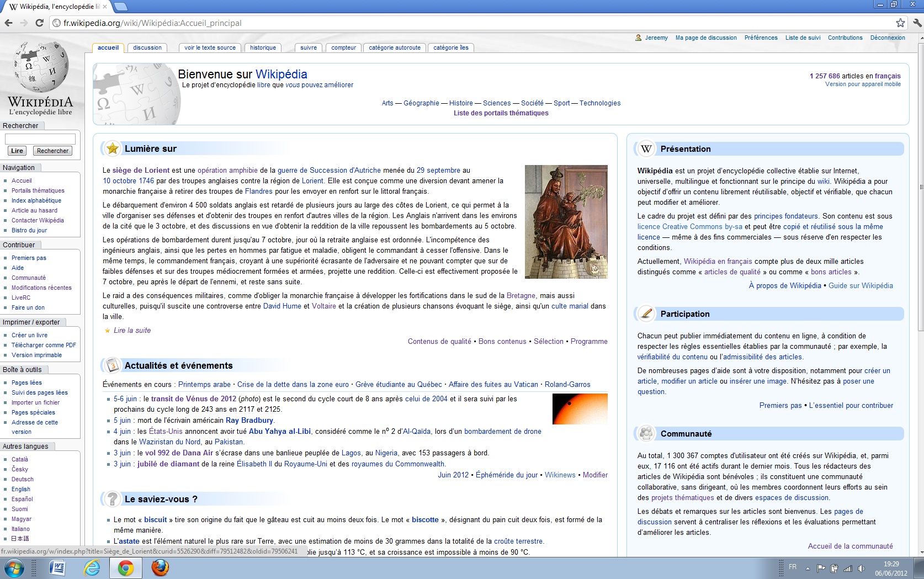This screenshot has width=924, height=579.
Task: Show hidden tray icons arrow
Action: pyautogui.click(x=808, y=568)
